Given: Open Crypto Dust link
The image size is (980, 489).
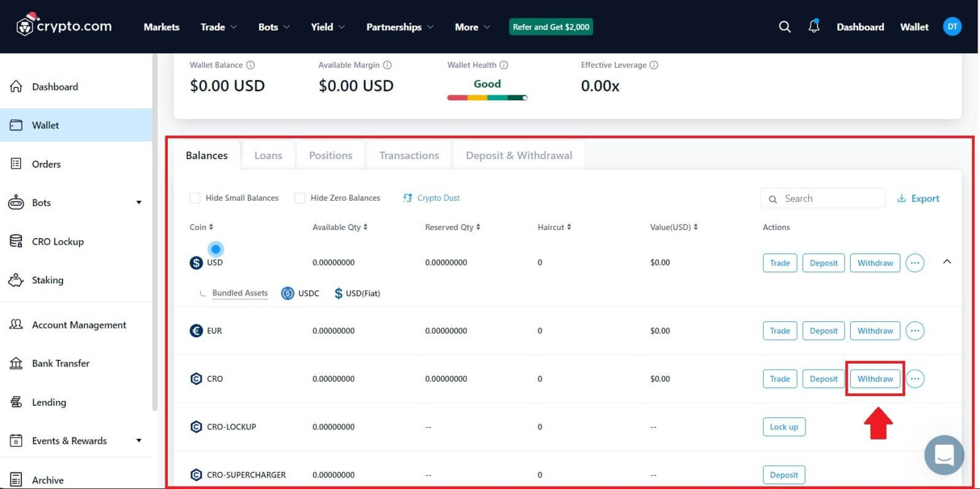Looking at the screenshot, I should pos(432,198).
